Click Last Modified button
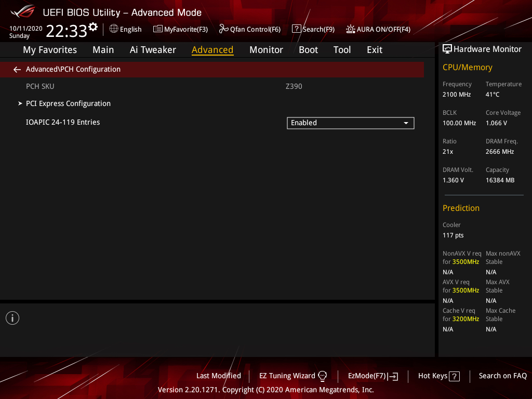The height and width of the screenshot is (399, 532). click(219, 376)
